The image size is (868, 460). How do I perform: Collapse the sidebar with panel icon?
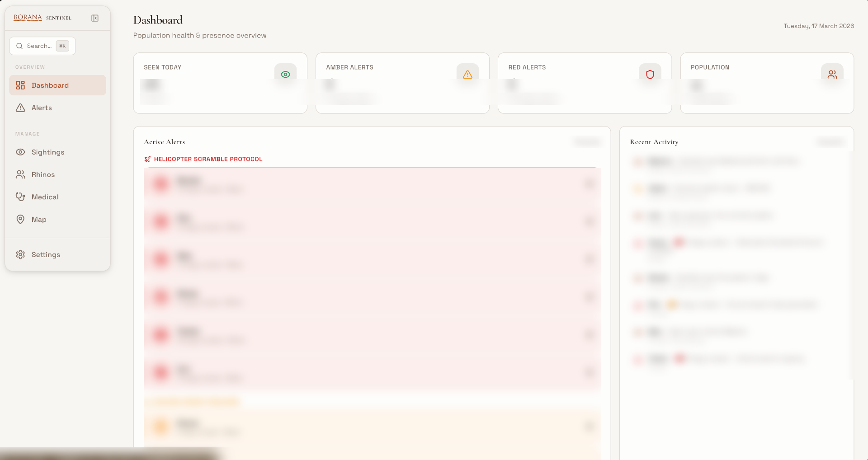95,18
